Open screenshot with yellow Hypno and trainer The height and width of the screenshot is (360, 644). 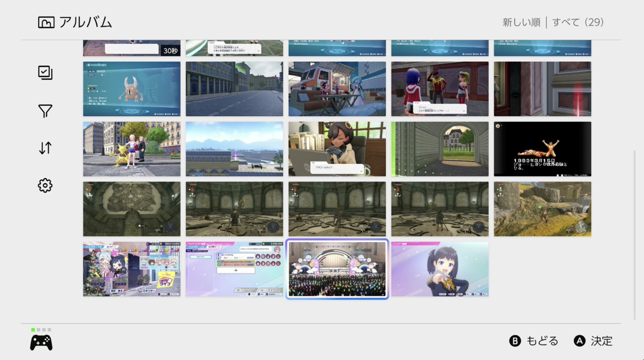132,149
